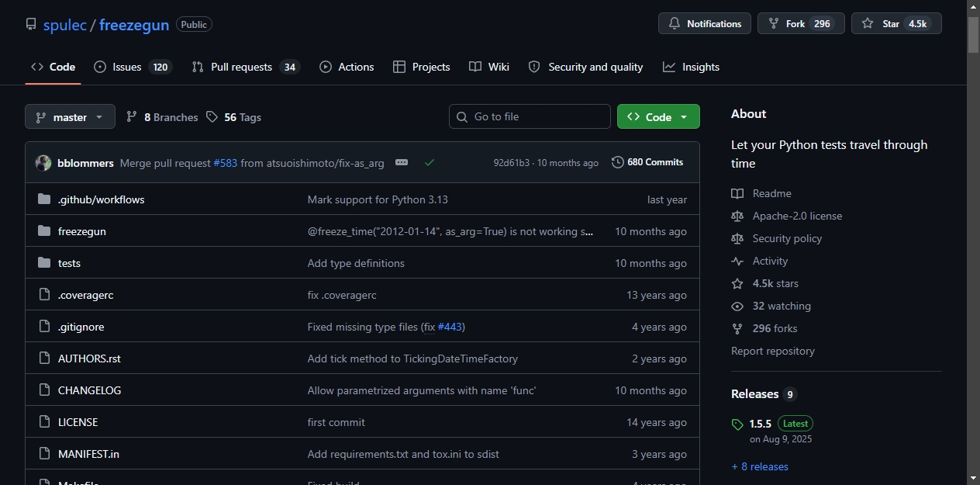The width and height of the screenshot is (980, 485).
Task: Open commit 'Add tick method to TickingDateTimeFactory'
Action: (412, 359)
